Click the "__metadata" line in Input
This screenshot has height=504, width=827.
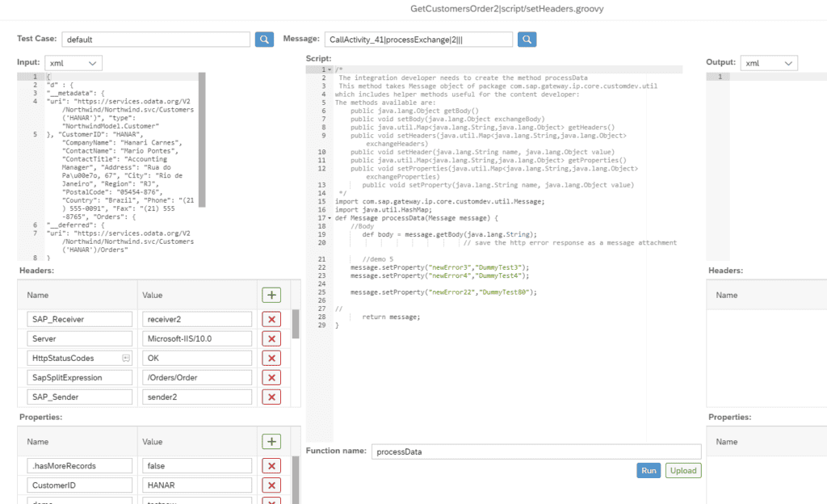[75, 94]
